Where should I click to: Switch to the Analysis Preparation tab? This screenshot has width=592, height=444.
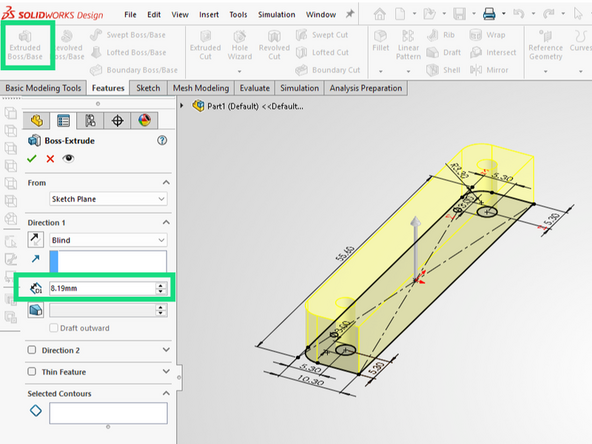366,88
